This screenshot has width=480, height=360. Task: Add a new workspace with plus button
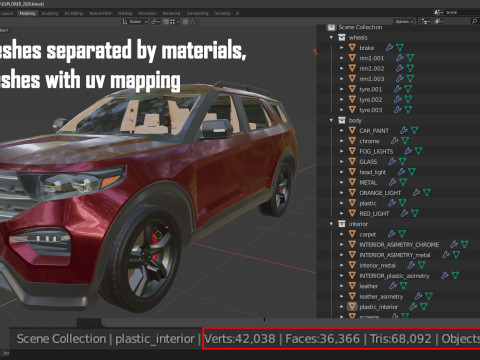point(237,13)
